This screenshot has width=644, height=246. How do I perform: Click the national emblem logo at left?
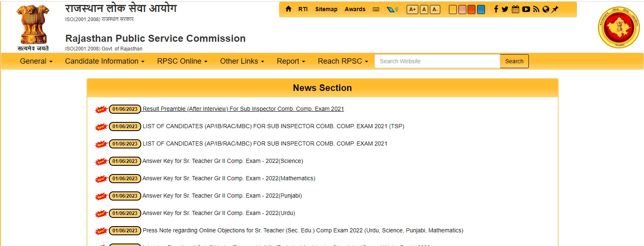33,27
